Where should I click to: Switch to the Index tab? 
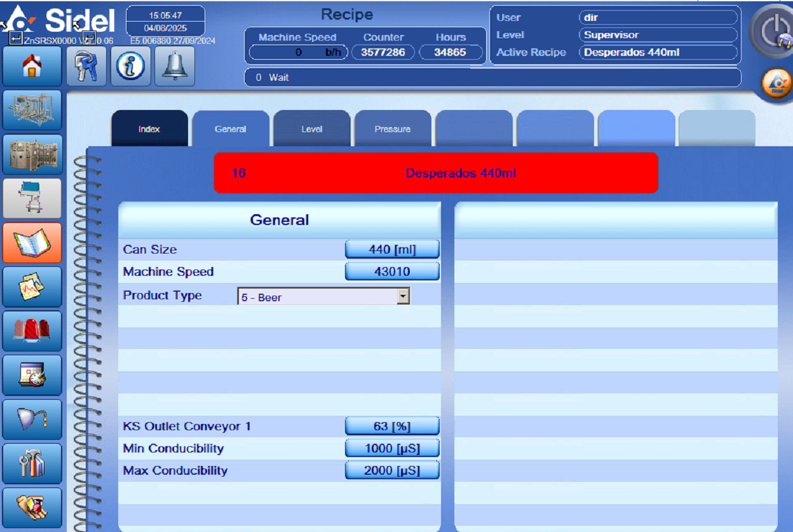tap(149, 129)
